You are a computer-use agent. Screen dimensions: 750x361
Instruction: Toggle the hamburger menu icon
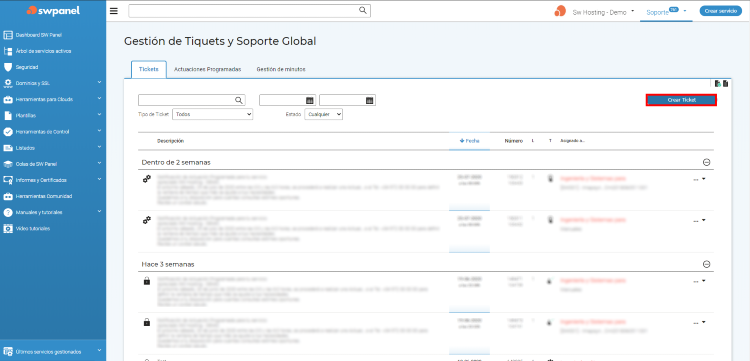coord(113,11)
